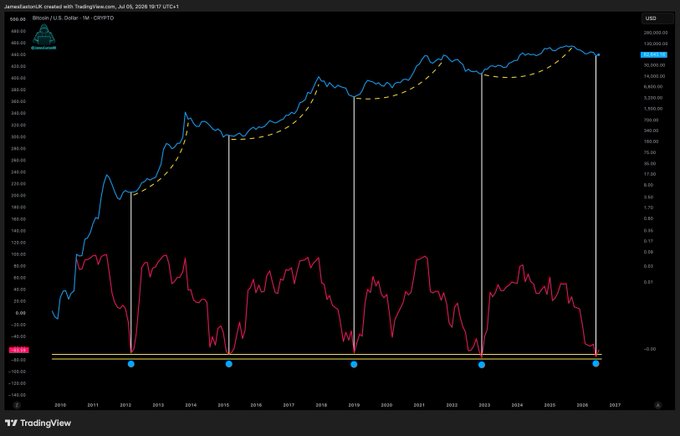Image resolution: width=680 pixels, height=436 pixels.
Task: Click the 3,200.00 price level on right axis
Action: pos(653,98)
